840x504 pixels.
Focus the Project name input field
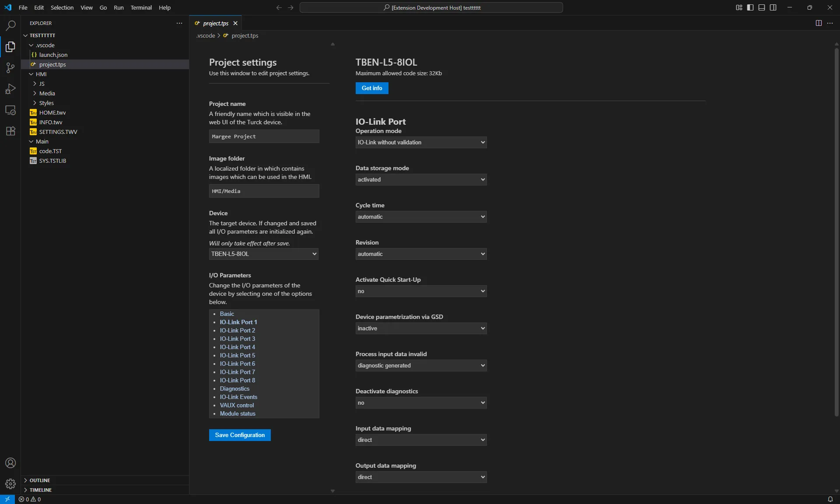[264, 136]
